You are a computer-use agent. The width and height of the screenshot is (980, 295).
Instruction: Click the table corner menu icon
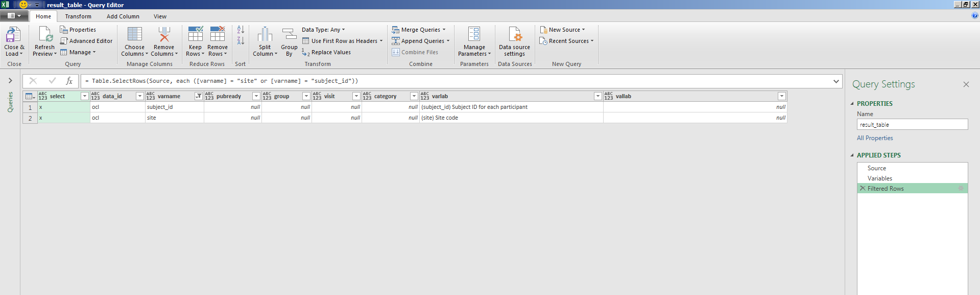(30, 96)
